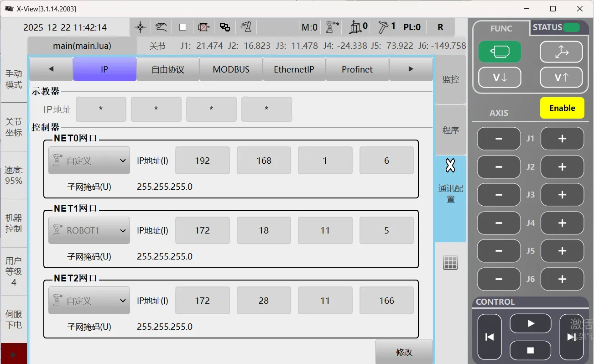Click the R indicator in top toolbar
Screen dimensions: 594x364
click(x=440, y=27)
